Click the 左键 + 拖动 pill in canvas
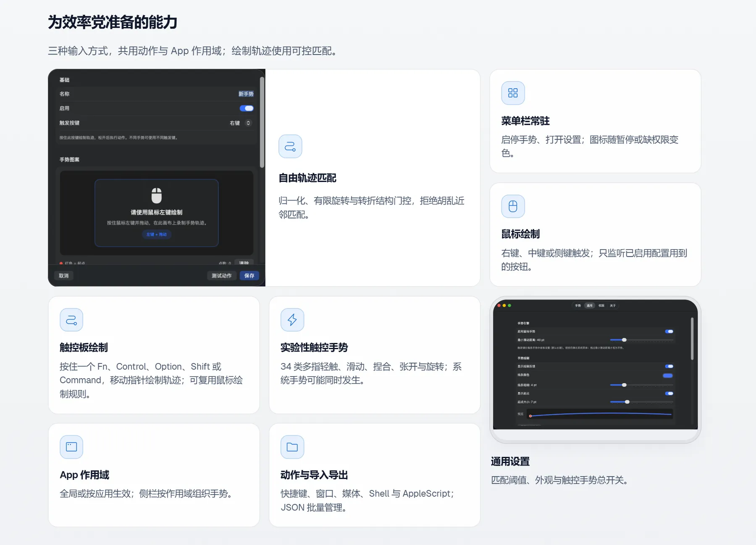This screenshot has height=545, width=756. pyautogui.click(x=157, y=234)
